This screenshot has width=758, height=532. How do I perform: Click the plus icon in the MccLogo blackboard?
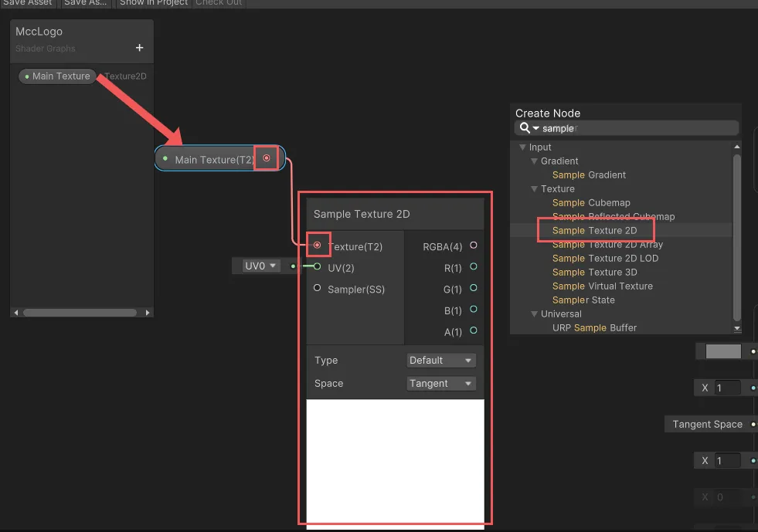140,48
